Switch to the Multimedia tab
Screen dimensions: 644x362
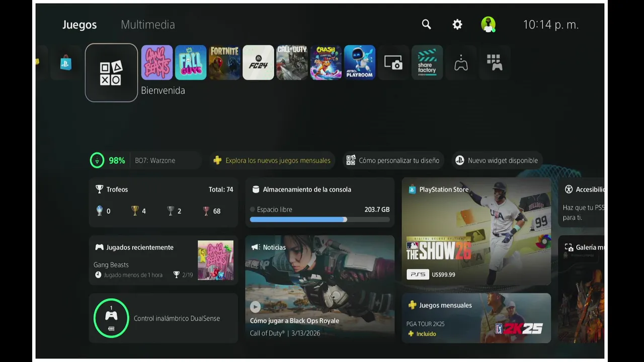point(148,25)
